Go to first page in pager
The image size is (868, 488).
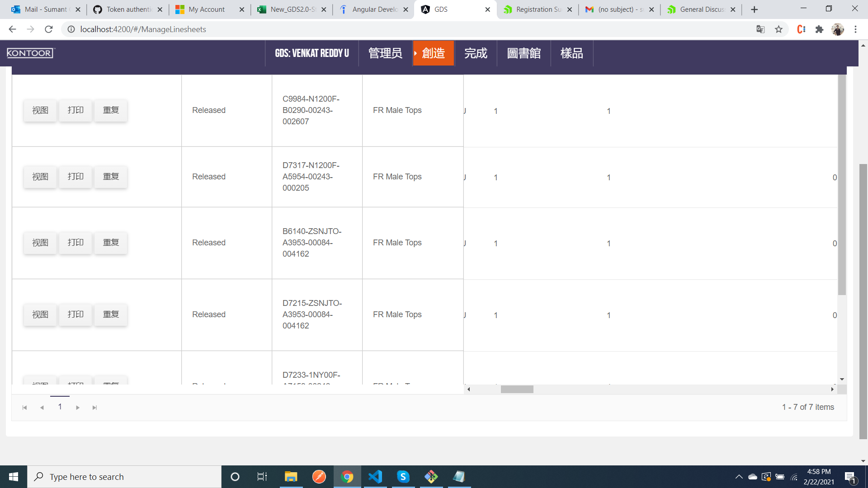25,408
